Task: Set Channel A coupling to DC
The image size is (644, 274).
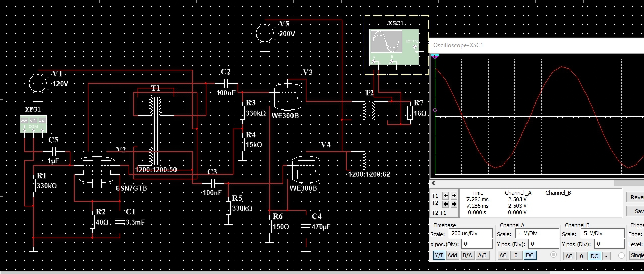Action: [530, 256]
